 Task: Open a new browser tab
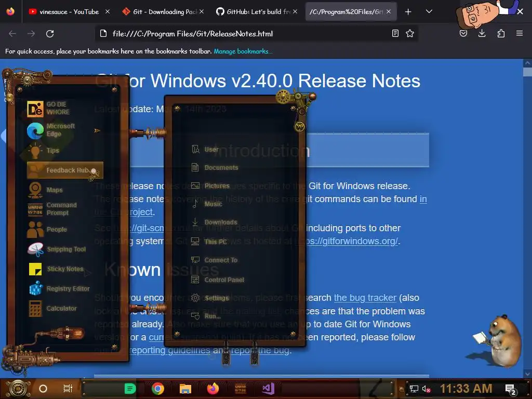pos(408,12)
